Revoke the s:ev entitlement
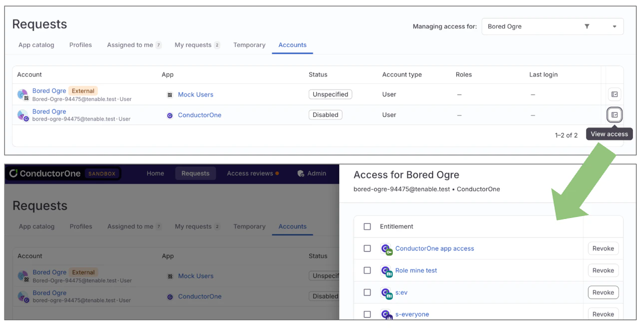Image resolution: width=644 pixels, height=328 pixels. pos(603,292)
